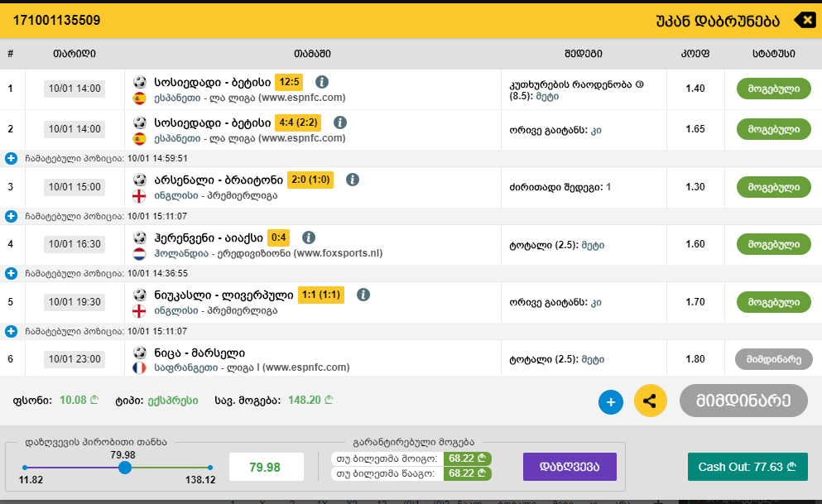
Task: Click მოგებული status badge in row 1
Action: (x=774, y=89)
